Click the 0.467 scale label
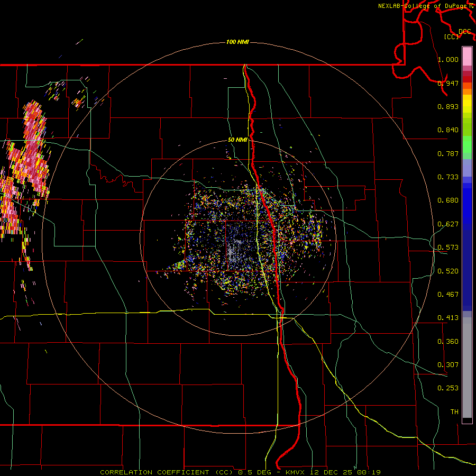Screen dimensions: 476x476 [x=448, y=295]
